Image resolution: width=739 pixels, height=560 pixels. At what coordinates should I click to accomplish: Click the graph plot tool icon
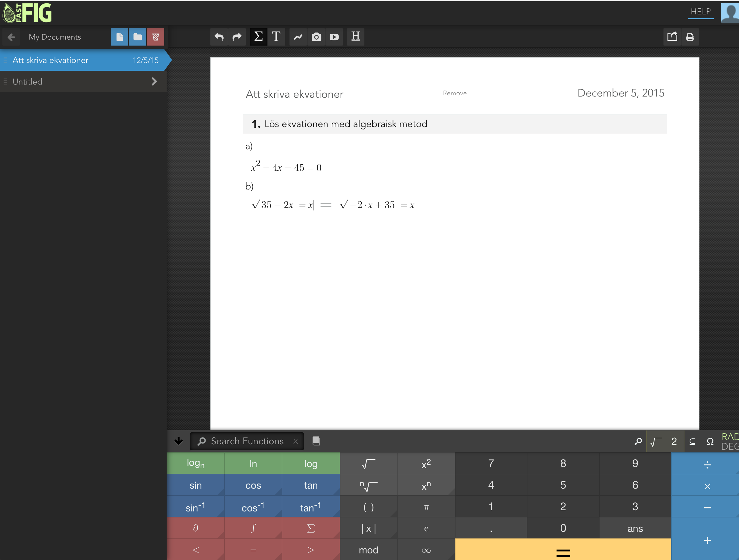pos(298,37)
